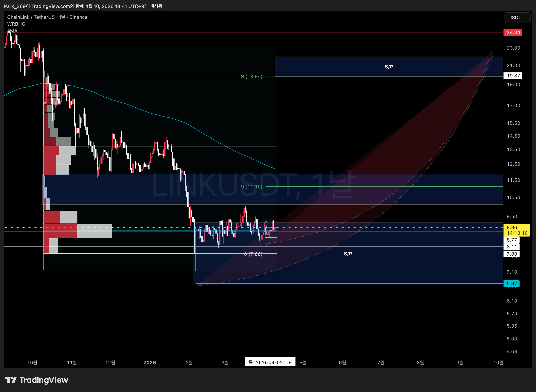Click the 14:18:10 bar countdown timer

coord(517,233)
